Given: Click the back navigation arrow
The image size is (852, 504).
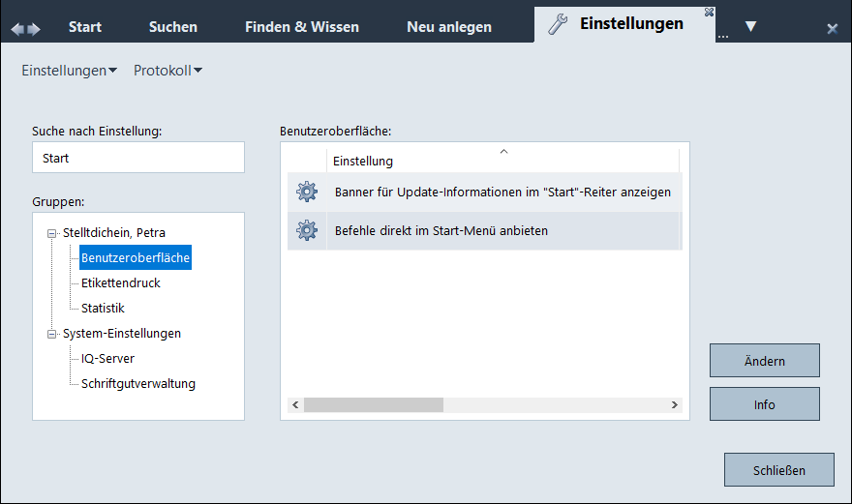Looking at the screenshot, I should (x=16, y=29).
